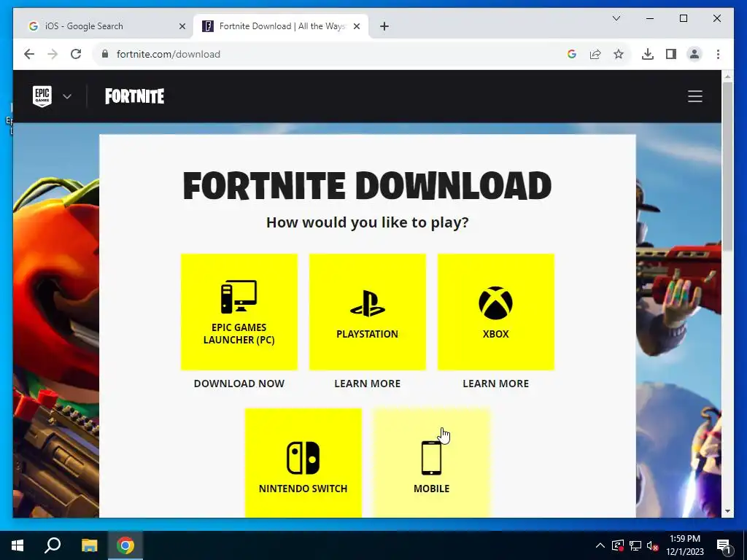Open the tab search dropdown arrow

[x=616, y=18]
